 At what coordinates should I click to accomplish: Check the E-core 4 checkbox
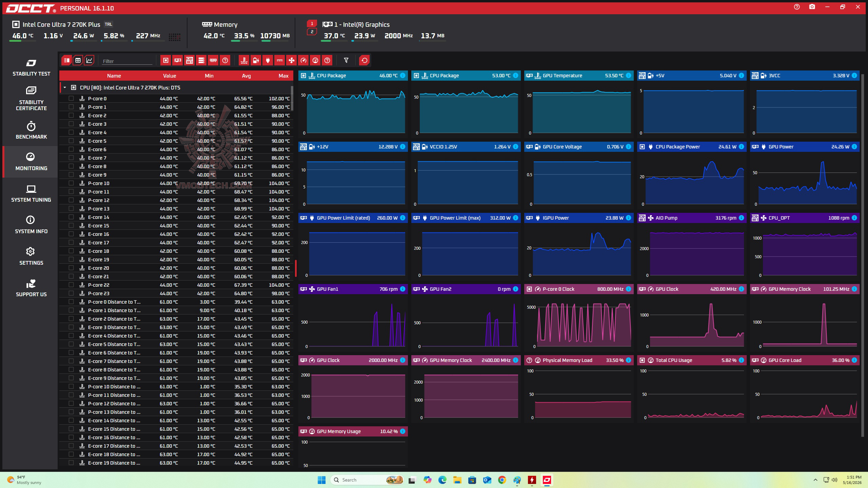(71, 132)
